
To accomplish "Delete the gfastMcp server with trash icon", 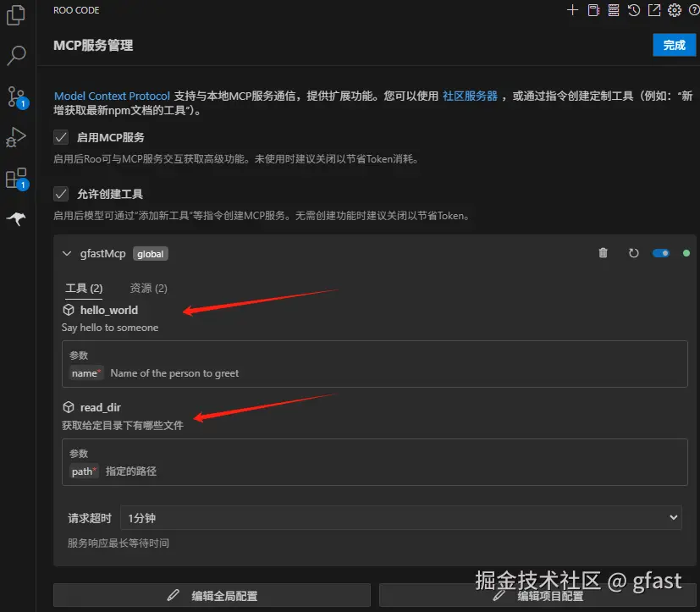I will [x=604, y=253].
